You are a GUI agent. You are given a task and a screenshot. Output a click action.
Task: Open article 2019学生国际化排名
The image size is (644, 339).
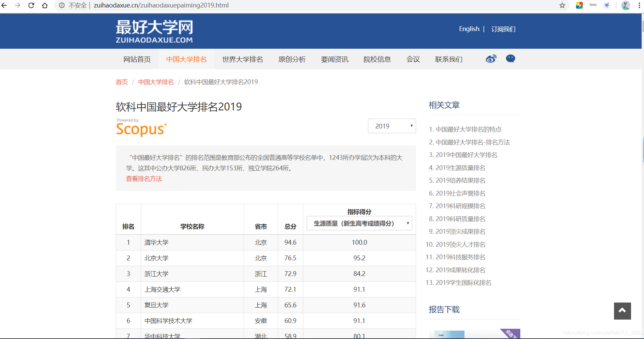click(463, 283)
